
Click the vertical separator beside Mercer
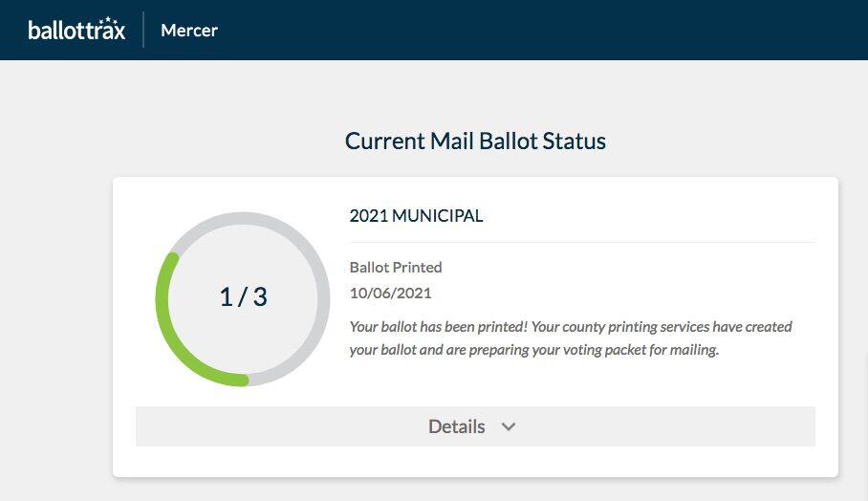[x=143, y=30]
